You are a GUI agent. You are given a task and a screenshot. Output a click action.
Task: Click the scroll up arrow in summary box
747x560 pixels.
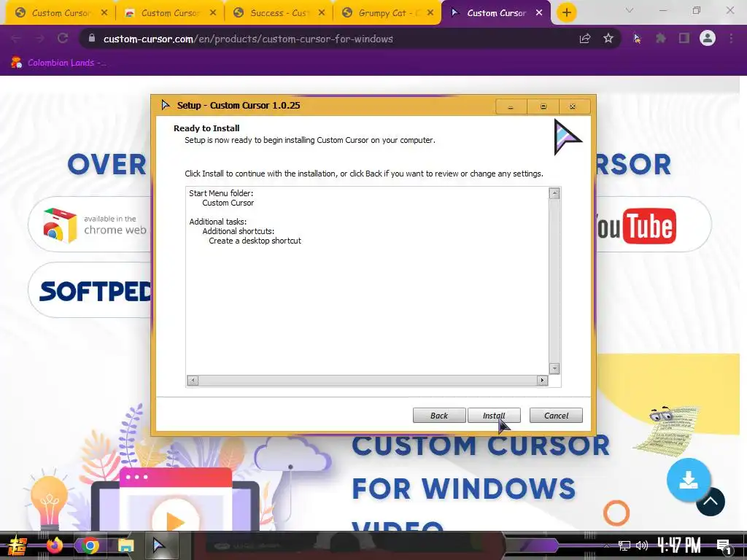pos(554,192)
